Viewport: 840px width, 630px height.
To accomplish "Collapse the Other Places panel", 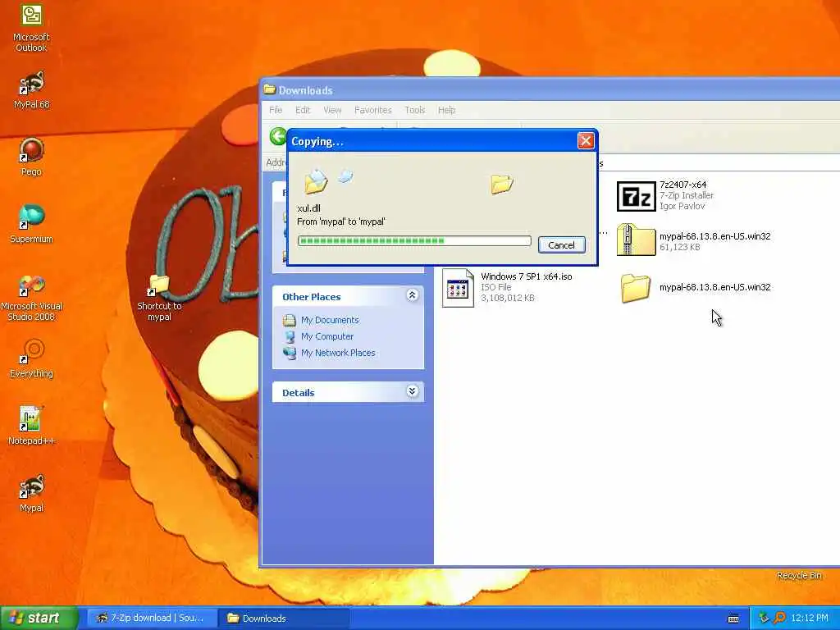I will [x=412, y=295].
